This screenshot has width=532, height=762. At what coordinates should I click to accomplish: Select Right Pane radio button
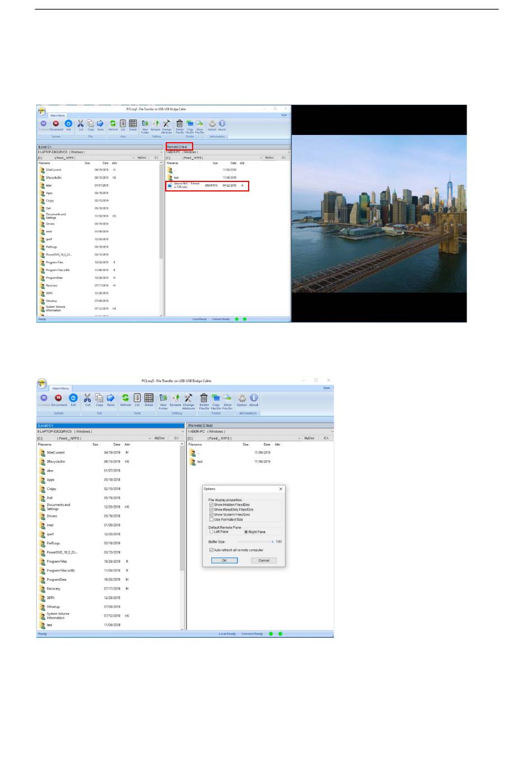(246, 532)
